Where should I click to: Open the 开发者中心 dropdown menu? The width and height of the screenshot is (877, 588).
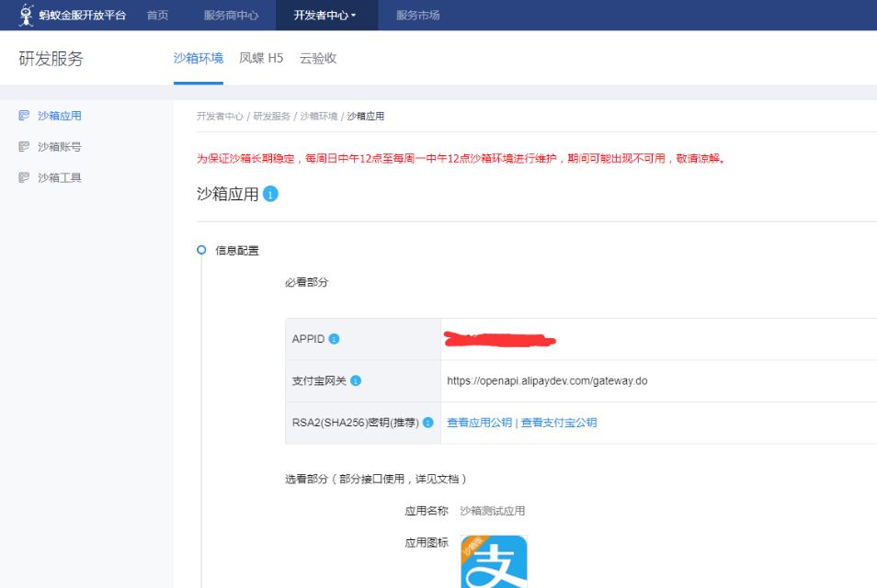[x=325, y=16]
